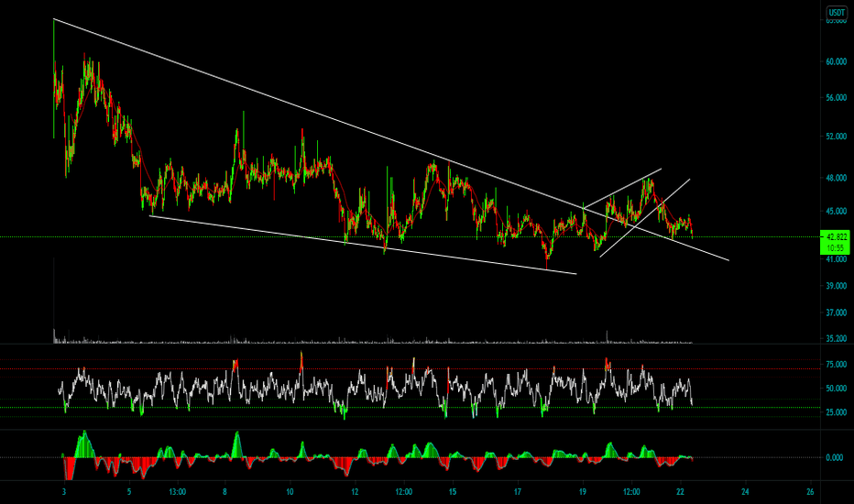Select the 45.000 price axis label
The width and height of the screenshot is (854, 504).
click(836, 211)
